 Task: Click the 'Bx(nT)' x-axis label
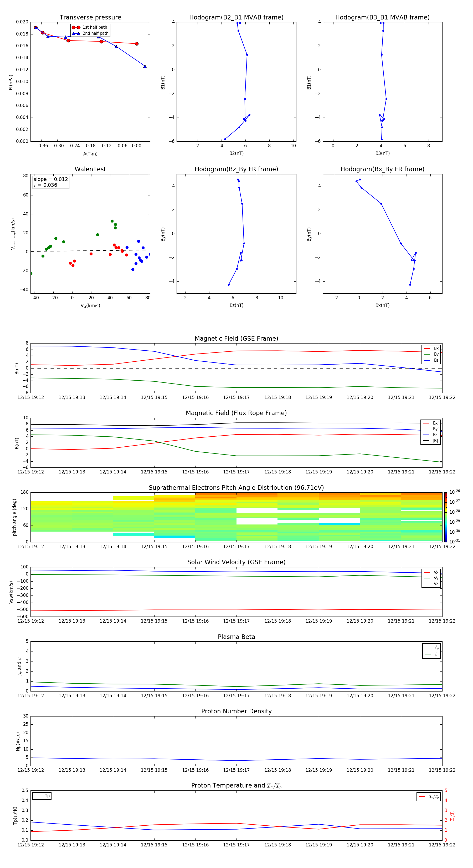click(382, 305)
